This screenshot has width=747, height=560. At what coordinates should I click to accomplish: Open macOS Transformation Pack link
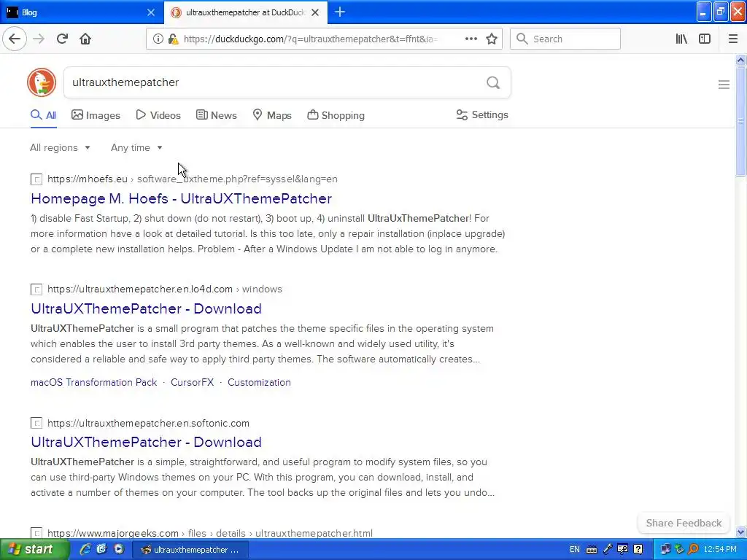coord(94,382)
